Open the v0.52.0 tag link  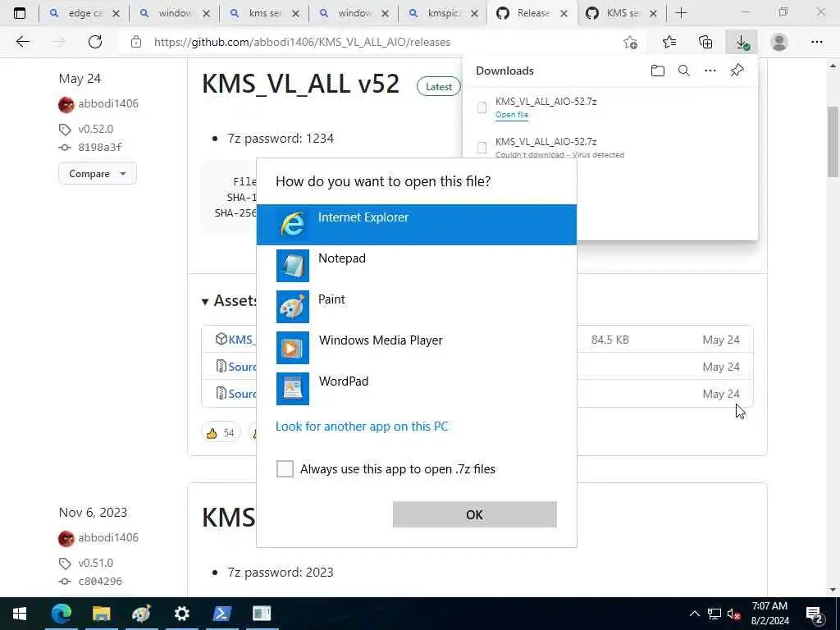pos(95,129)
